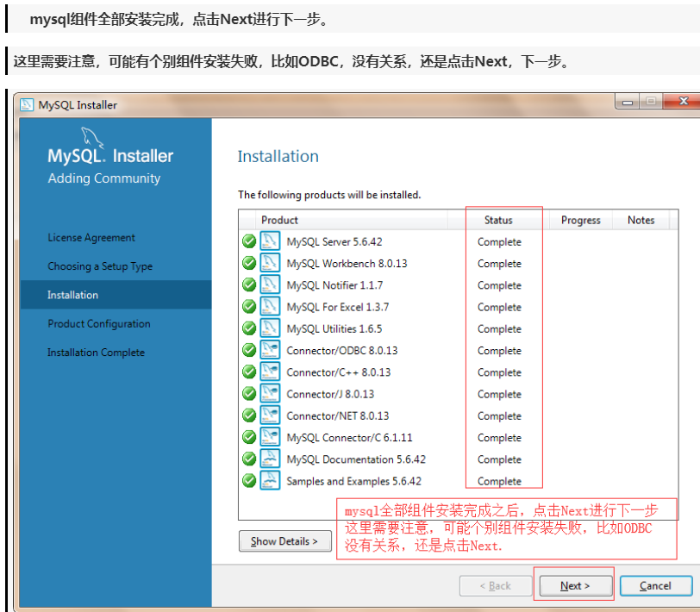Click the MySQL Utilities 1.6.5 product icon
The height and width of the screenshot is (612, 700).
[270, 328]
